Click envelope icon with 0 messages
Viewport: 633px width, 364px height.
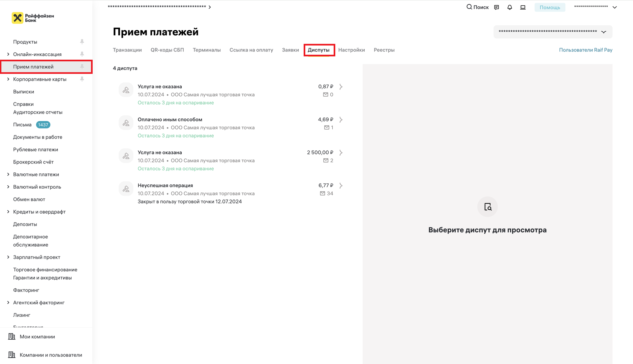click(x=326, y=95)
